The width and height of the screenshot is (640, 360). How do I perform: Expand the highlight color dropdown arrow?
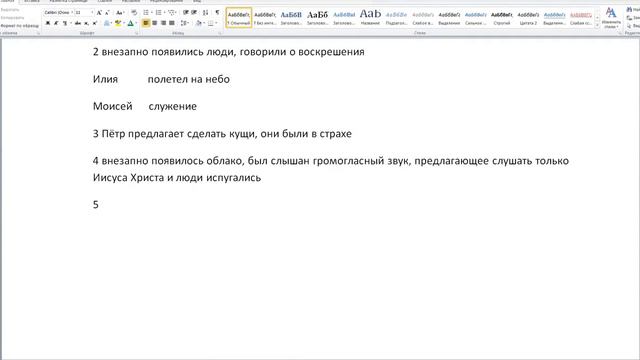pyautogui.click(x=124, y=23)
